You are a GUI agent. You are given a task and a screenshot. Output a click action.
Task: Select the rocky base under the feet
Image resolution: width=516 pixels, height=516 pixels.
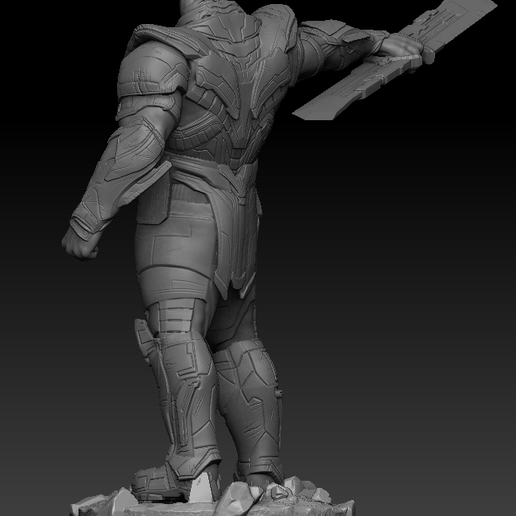pos(212,497)
